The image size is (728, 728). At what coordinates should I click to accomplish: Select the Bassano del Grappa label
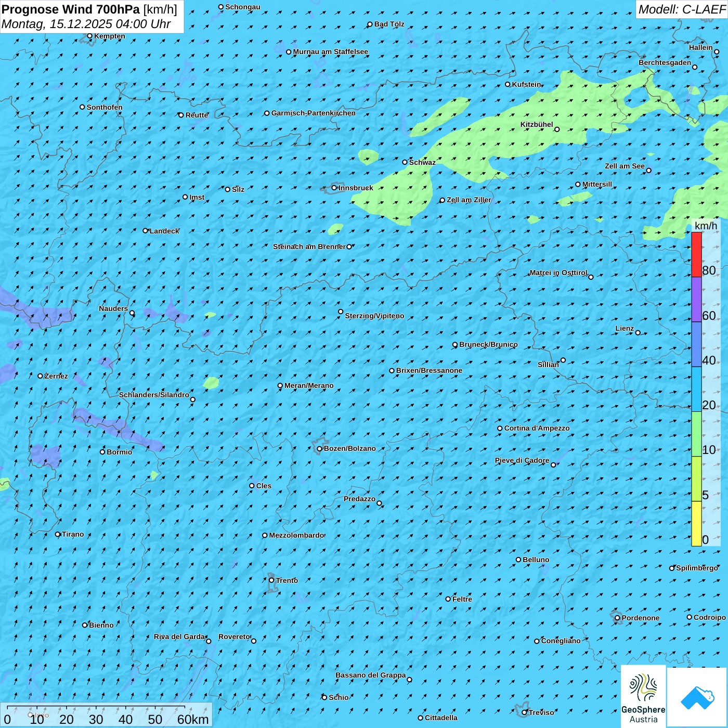tap(370, 675)
